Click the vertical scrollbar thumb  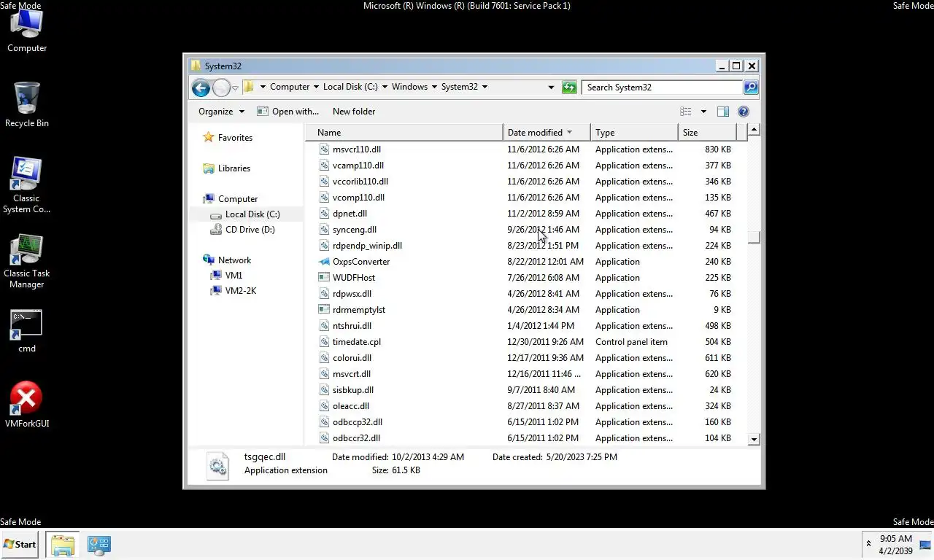[x=754, y=238]
